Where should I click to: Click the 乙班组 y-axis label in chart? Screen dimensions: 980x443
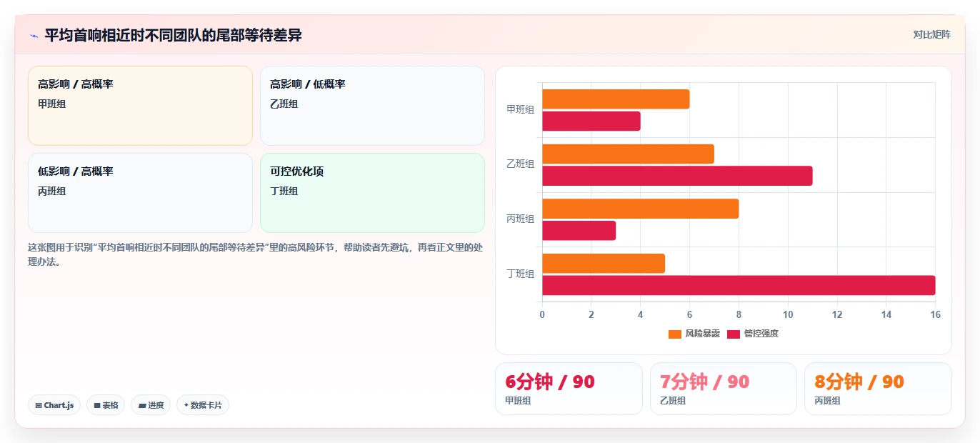click(520, 164)
